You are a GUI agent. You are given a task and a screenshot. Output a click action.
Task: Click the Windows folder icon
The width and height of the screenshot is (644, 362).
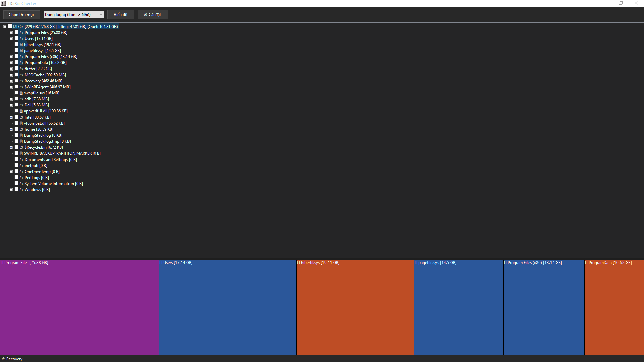click(21, 190)
